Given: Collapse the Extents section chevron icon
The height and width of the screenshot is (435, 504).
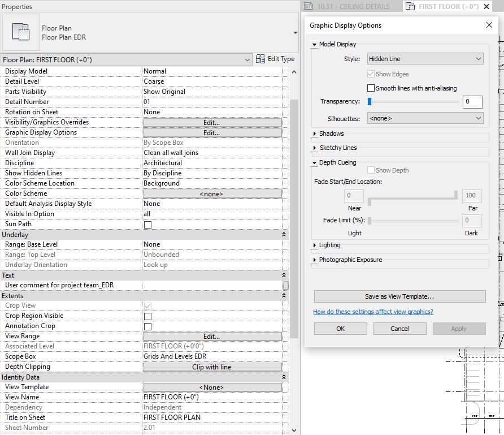Looking at the screenshot, I should [284, 295].
